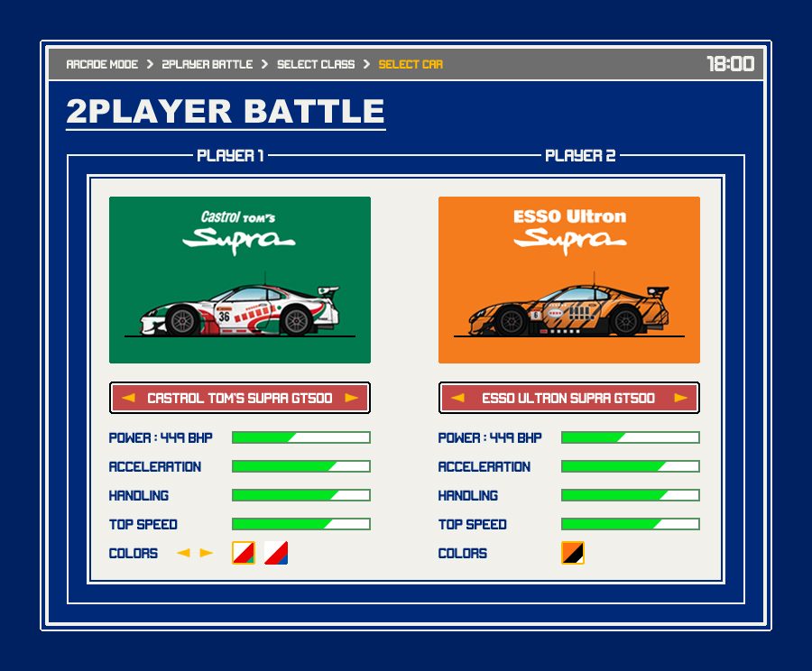The width and height of the screenshot is (812, 671).
Task: Pick the red-blue color swatch
Action: [276, 553]
